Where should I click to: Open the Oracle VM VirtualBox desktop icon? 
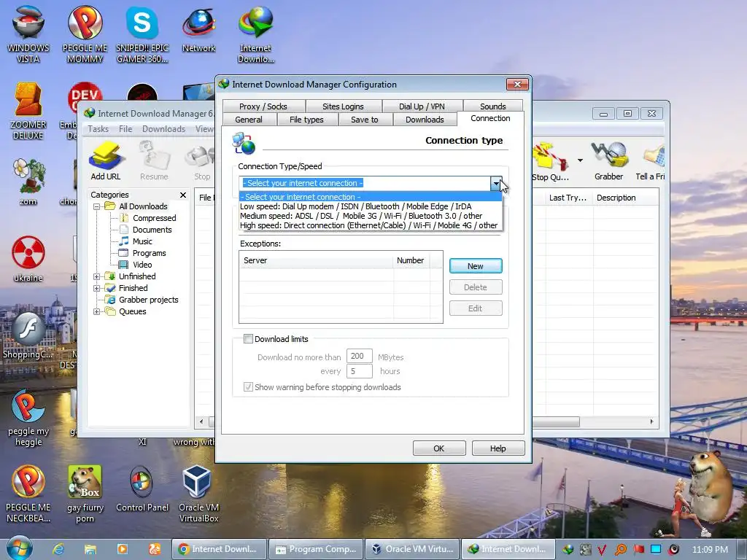coord(198,494)
